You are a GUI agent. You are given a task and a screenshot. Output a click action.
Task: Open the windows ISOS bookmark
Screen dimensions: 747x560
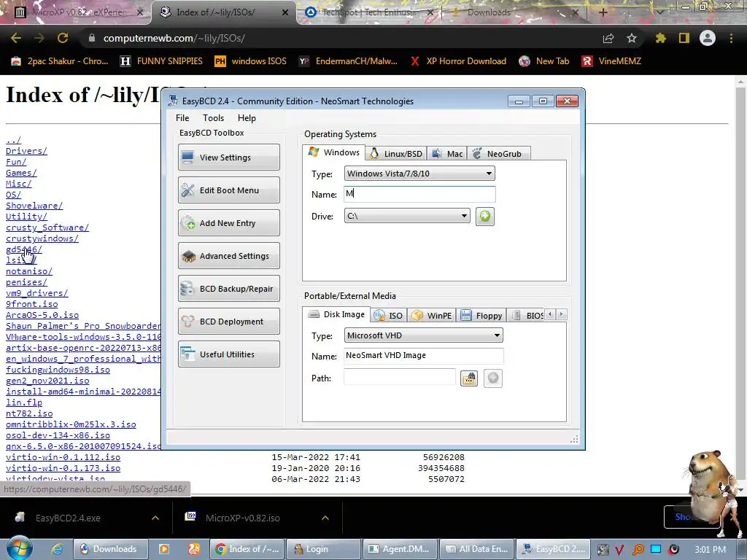click(x=251, y=61)
